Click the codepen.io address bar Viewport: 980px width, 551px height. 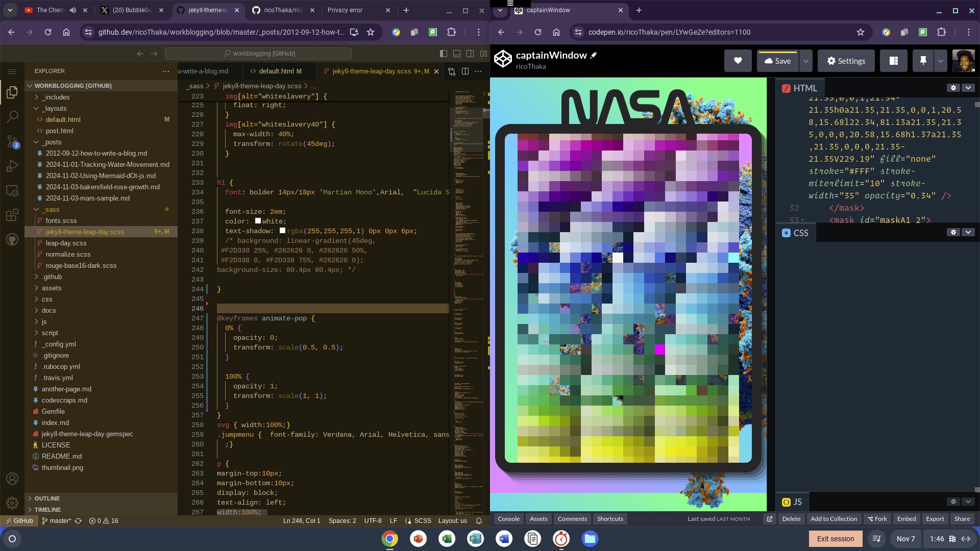click(x=720, y=32)
